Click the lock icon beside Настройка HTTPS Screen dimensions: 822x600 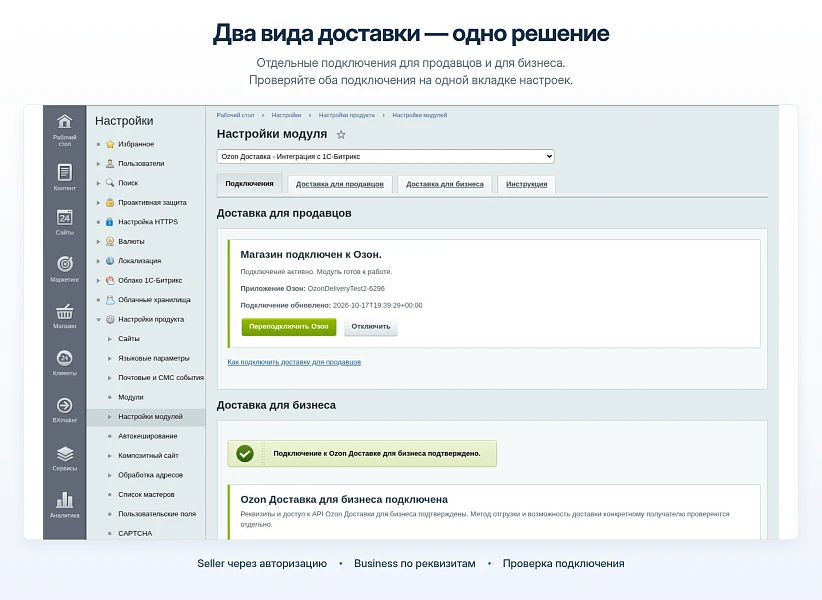[110, 222]
